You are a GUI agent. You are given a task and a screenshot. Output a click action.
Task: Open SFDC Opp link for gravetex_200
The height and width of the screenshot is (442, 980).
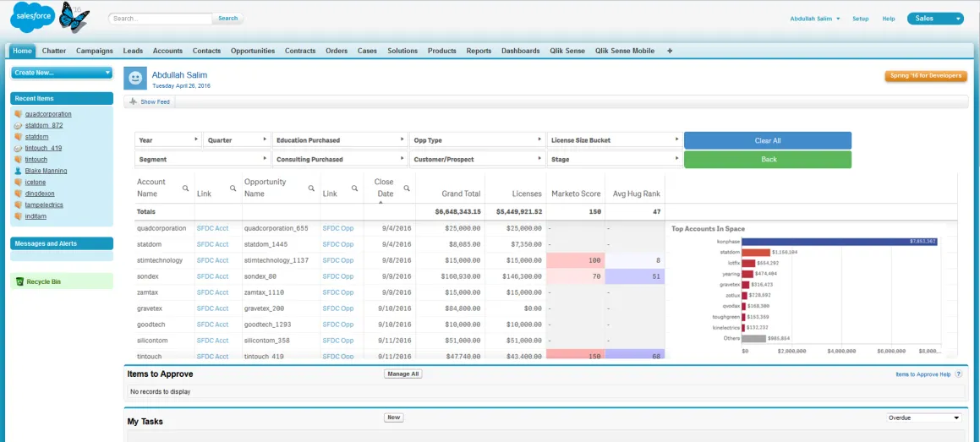pyautogui.click(x=338, y=308)
